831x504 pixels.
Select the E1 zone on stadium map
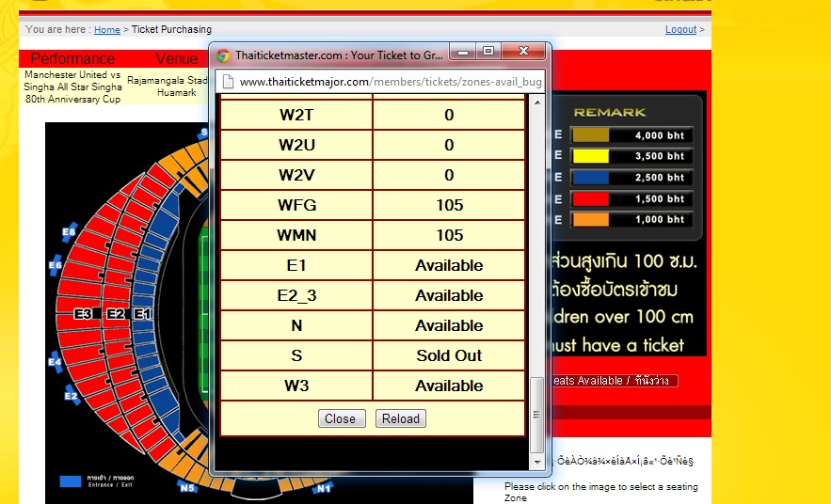142,314
